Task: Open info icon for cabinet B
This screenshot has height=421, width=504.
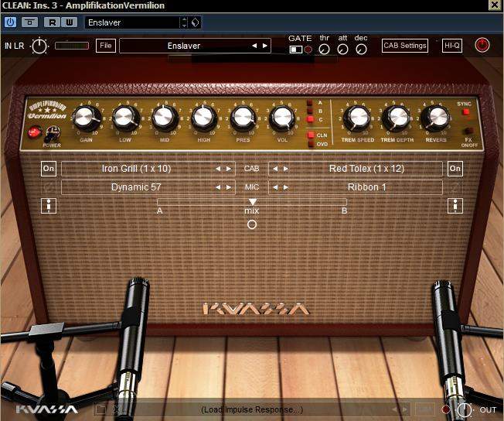Action: pos(455,206)
